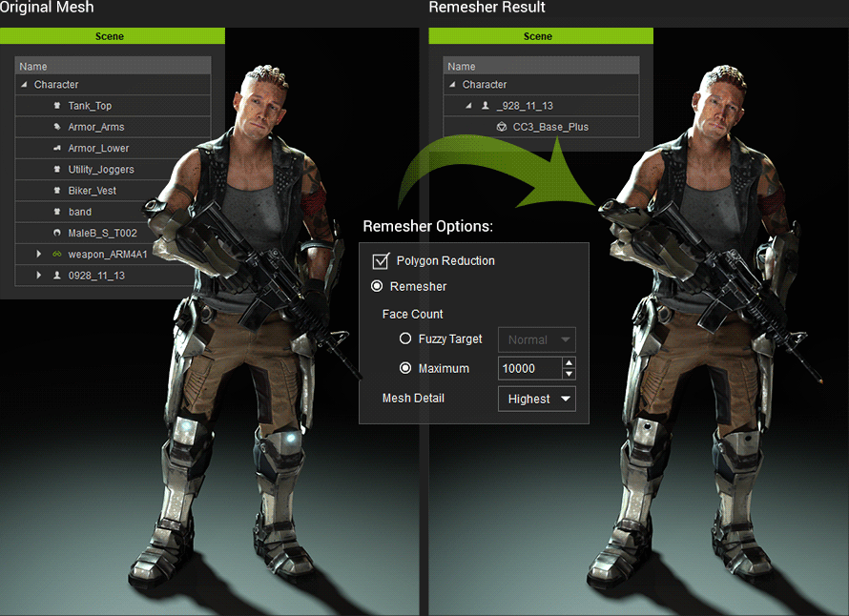Click the left Scene tab header
Image resolution: width=849 pixels, height=616 pixels.
[110, 36]
